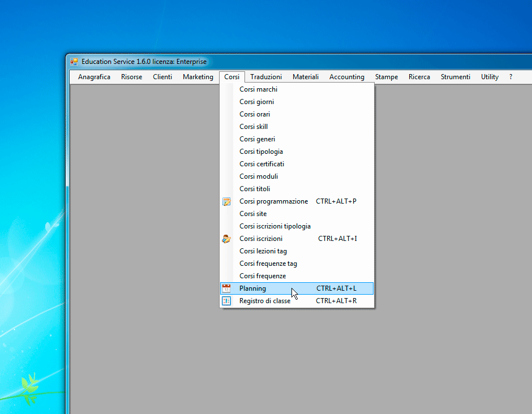This screenshot has height=414, width=532.
Task: Open Corsi generi
Action: click(297, 139)
